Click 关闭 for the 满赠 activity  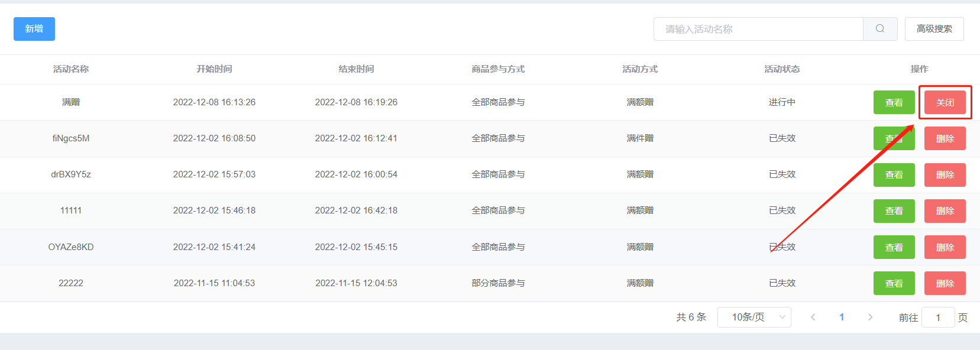945,102
